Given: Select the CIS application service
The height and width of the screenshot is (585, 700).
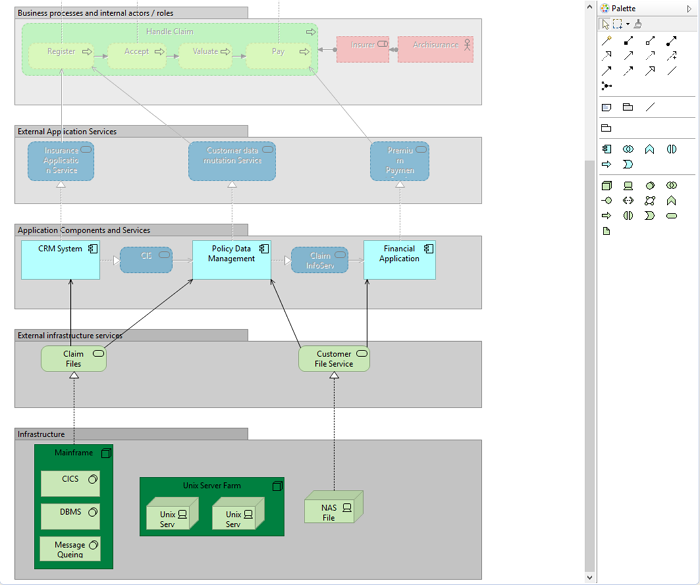Looking at the screenshot, I should pyautogui.click(x=146, y=260).
